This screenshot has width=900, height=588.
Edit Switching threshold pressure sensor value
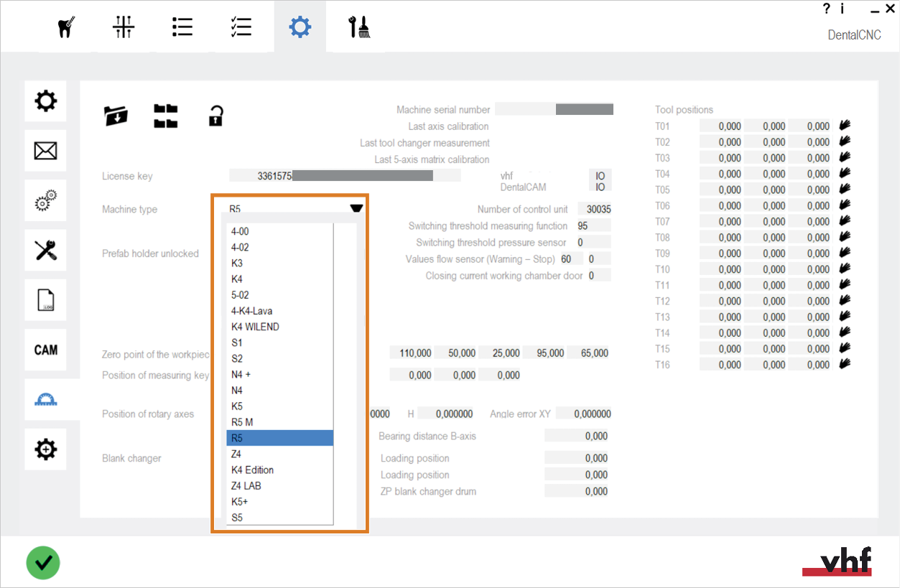(x=593, y=242)
